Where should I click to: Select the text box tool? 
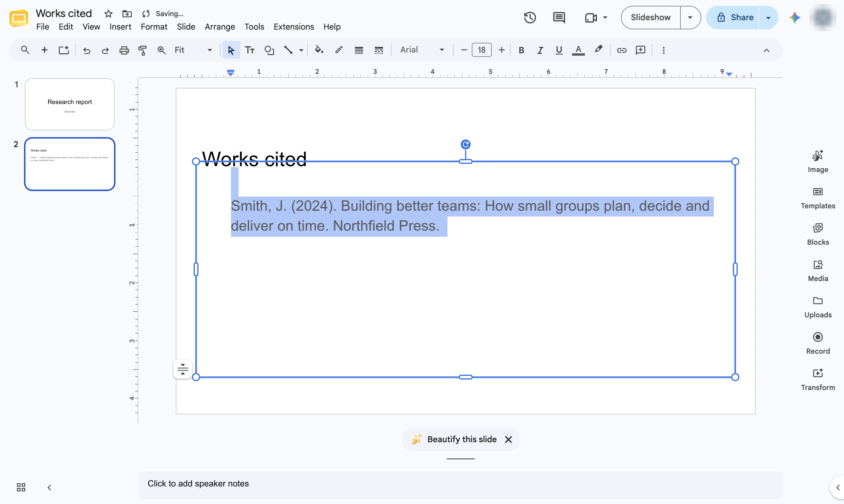click(x=250, y=50)
